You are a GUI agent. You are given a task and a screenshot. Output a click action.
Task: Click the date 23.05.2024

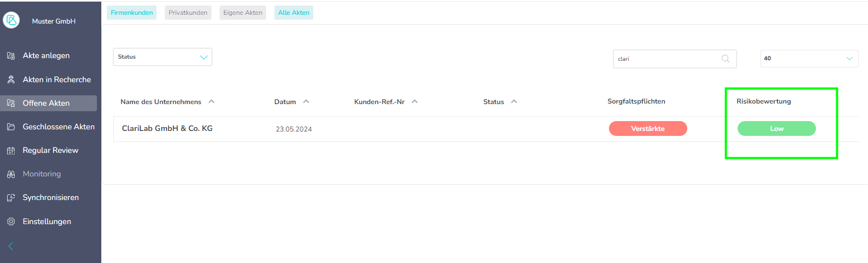[x=294, y=129]
